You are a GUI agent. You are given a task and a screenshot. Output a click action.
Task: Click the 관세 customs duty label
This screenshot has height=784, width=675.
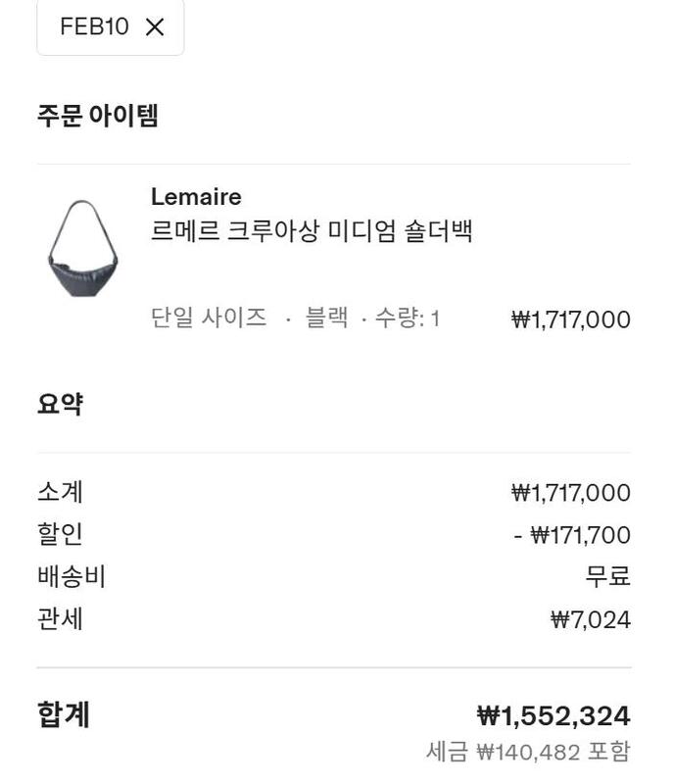(60, 619)
